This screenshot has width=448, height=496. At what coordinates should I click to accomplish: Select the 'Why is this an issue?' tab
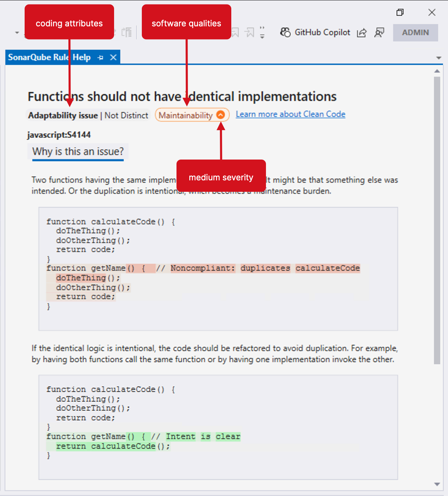78,152
